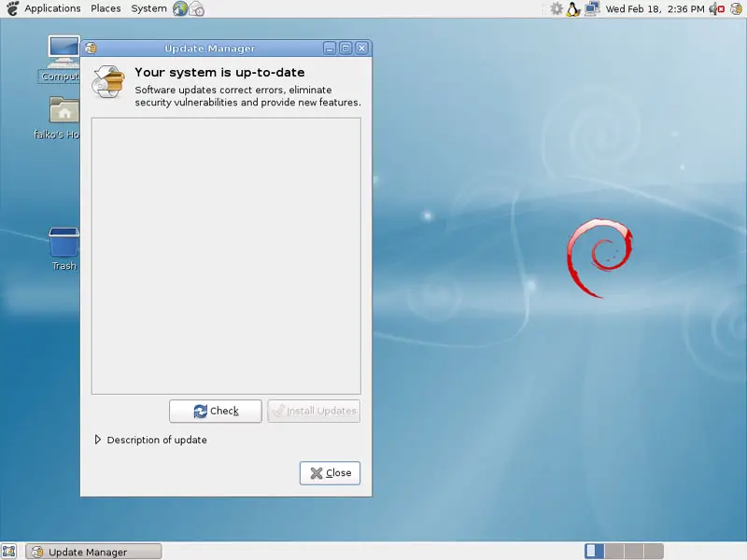Switch to the first workspace
The width and height of the screenshot is (747, 560).
coord(594,551)
